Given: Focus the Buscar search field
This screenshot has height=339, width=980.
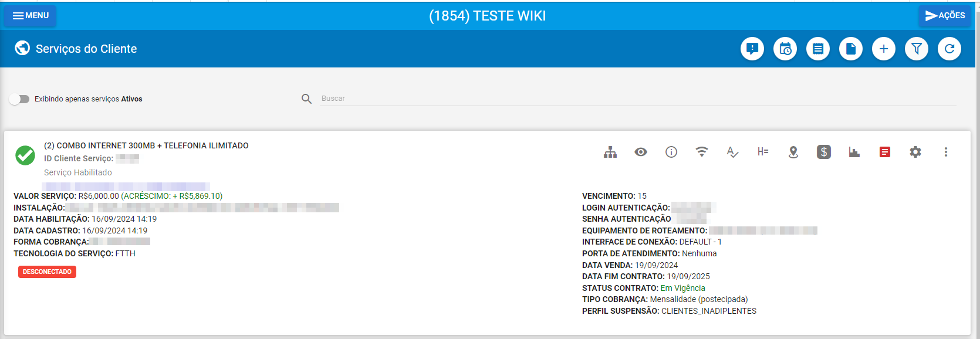Looking at the screenshot, I should tap(638, 99).
